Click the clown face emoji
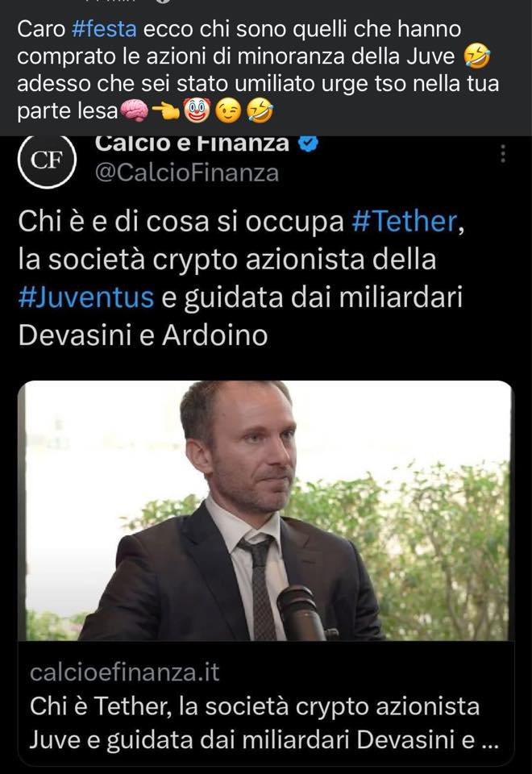 [197, 110]
